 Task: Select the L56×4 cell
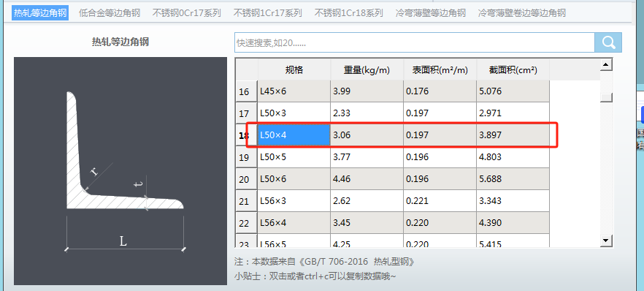pyautogui.click(x=294, y=223)
